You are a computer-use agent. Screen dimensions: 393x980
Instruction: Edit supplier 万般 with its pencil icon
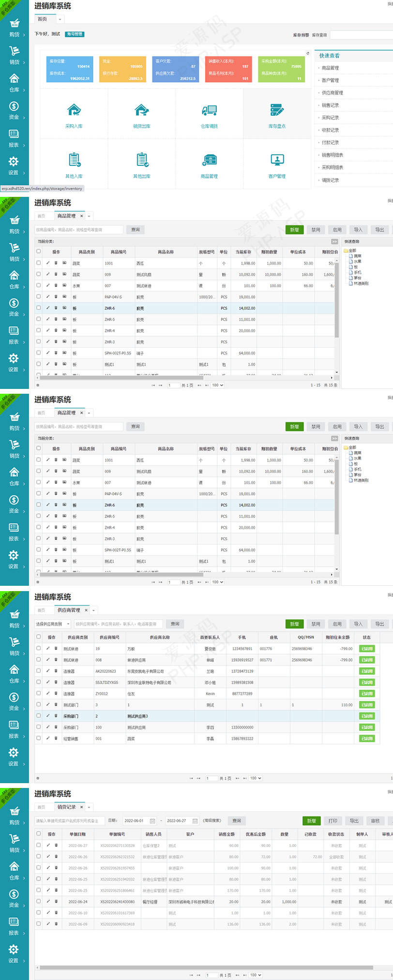click(x=48, y=648)
